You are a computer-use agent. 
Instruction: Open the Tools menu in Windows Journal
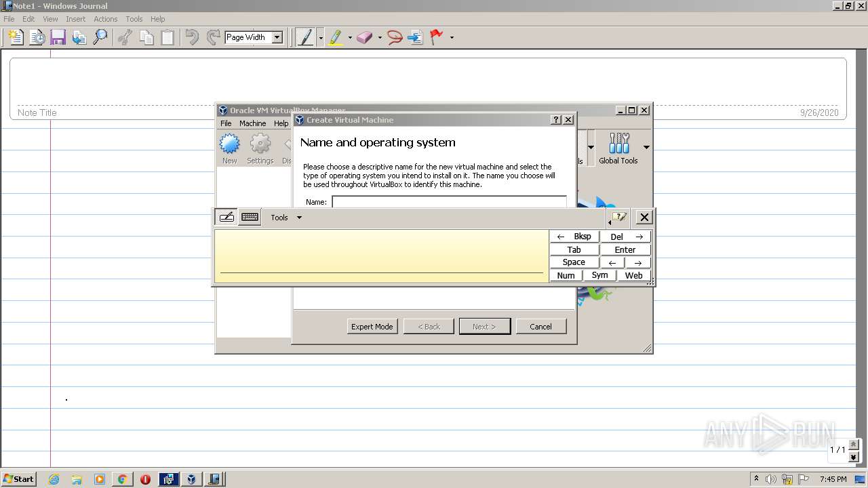[x=134, y=19]
